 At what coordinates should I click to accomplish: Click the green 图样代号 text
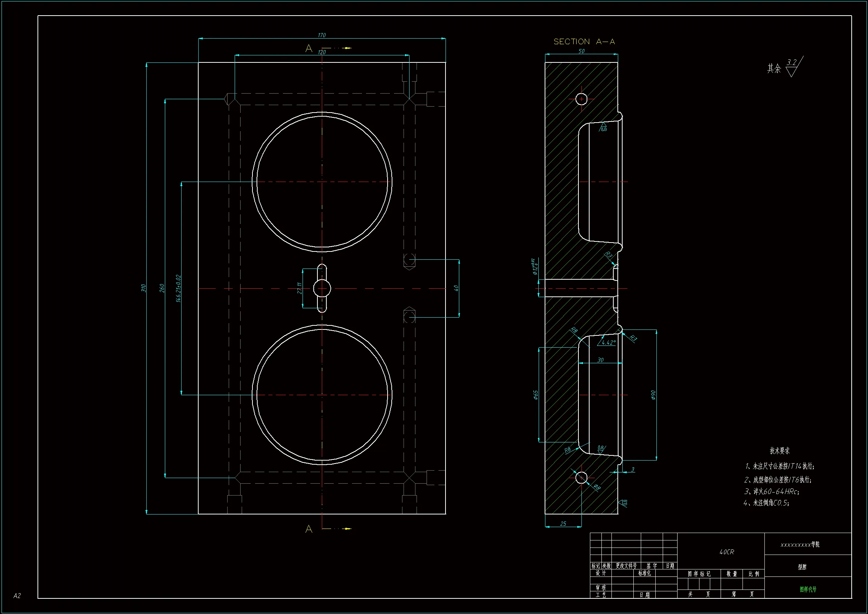[808, 589]
